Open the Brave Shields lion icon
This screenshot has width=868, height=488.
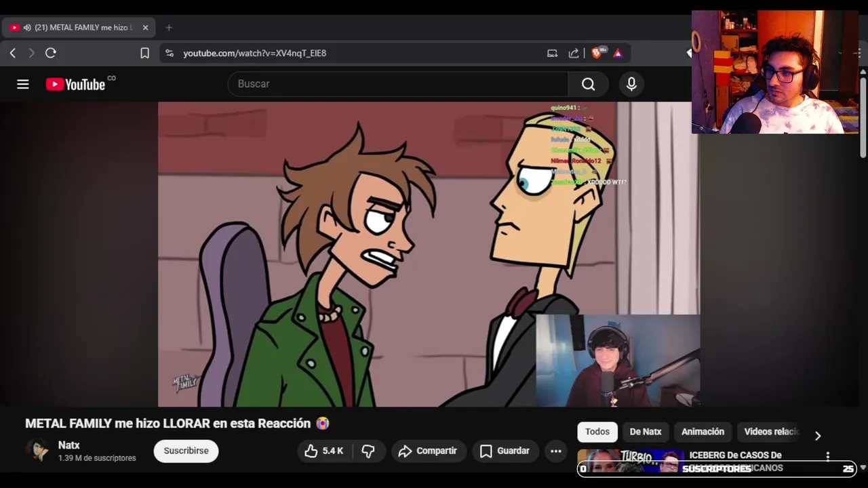coord(597,53)
